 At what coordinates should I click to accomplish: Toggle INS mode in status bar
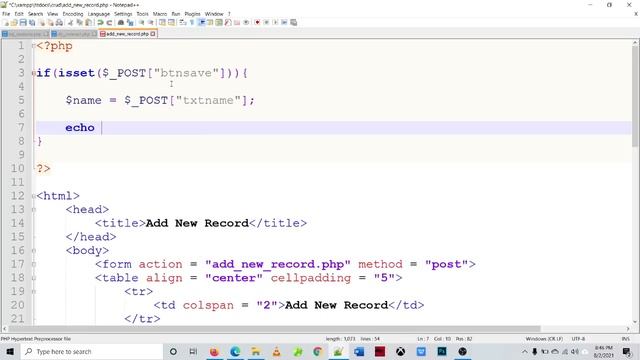click(625, 339)
